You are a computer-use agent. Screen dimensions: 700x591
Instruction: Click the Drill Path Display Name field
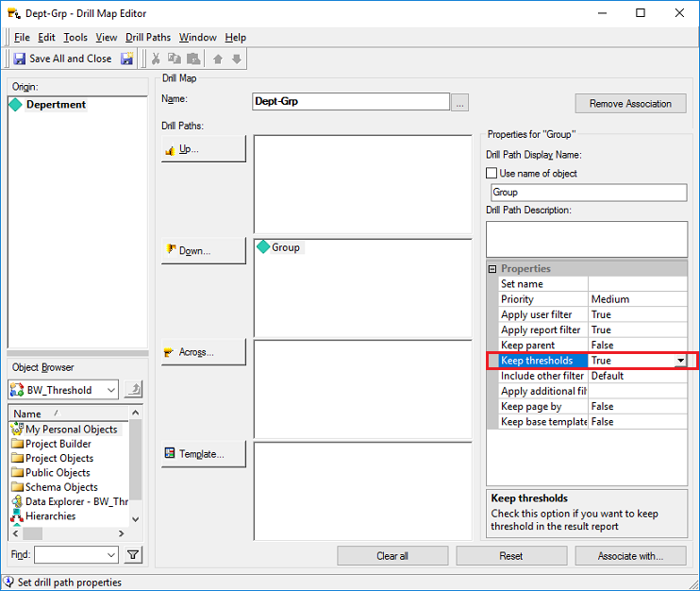click(589, 192)
